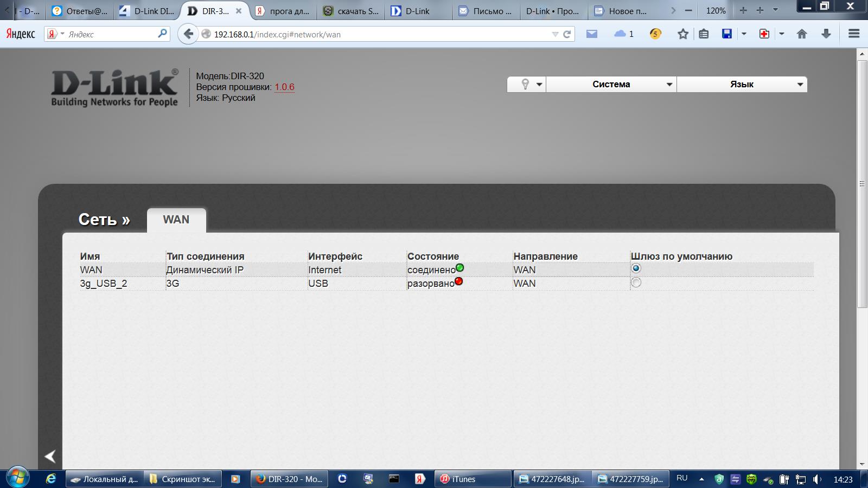Switch to the прога дл... tab
Image resolution: width=868 pixels, height=488 pixels.
(283, 11)
